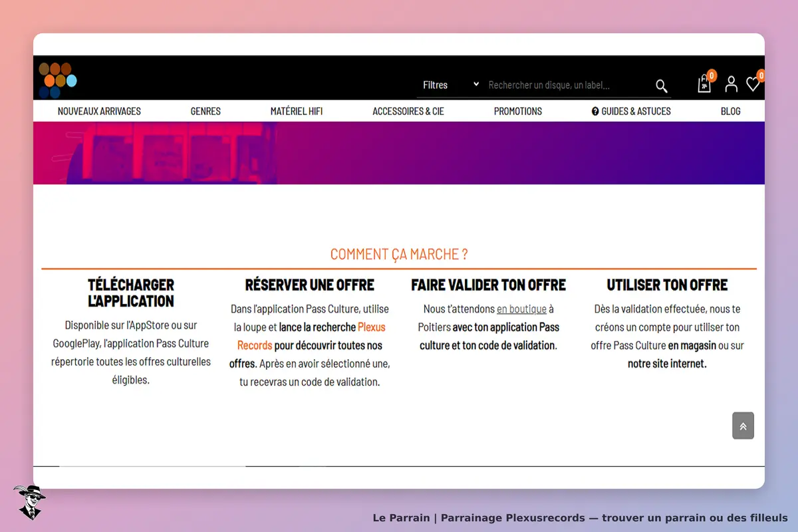Screen dimensions: 798x532
Task: Open the Guides & Astuces menu
Action: coord(631,111)
